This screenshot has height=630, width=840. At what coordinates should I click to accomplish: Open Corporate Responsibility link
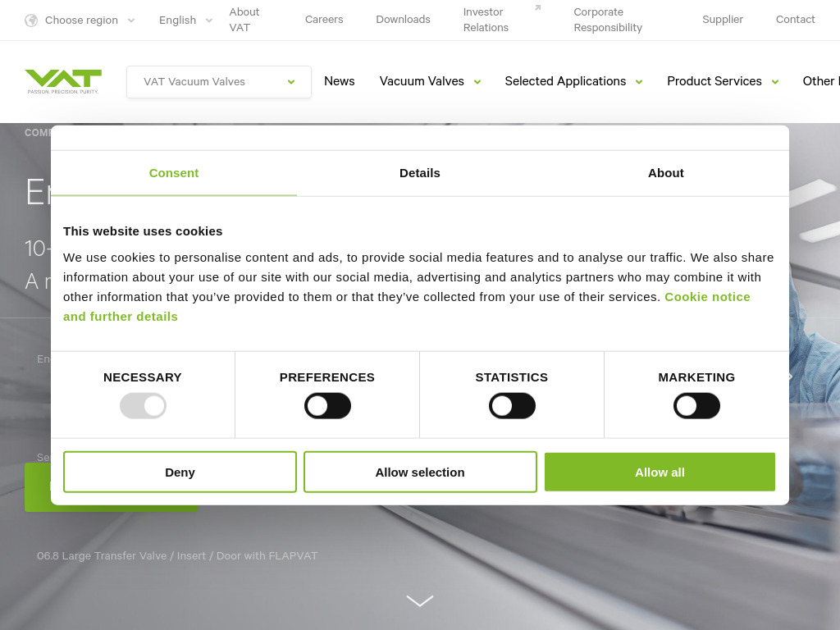click(608, 20)
